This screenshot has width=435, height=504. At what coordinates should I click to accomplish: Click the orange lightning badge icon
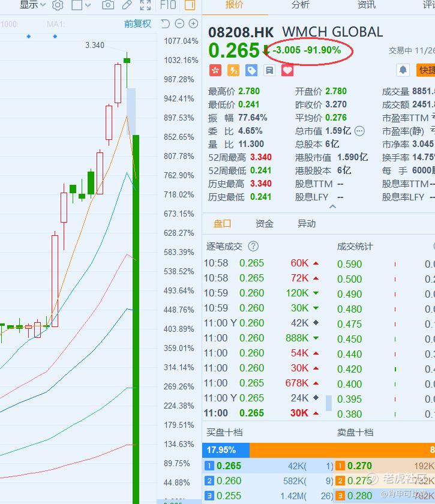233,70
